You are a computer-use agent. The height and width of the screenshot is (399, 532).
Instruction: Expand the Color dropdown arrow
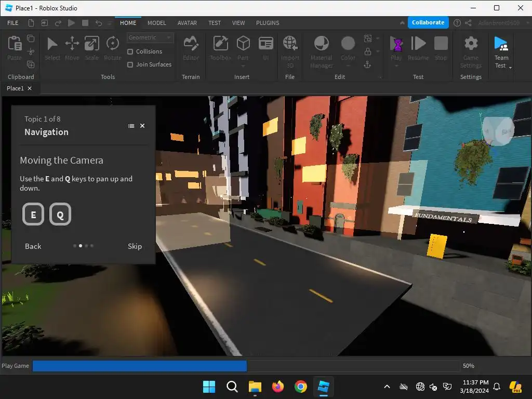348,66
